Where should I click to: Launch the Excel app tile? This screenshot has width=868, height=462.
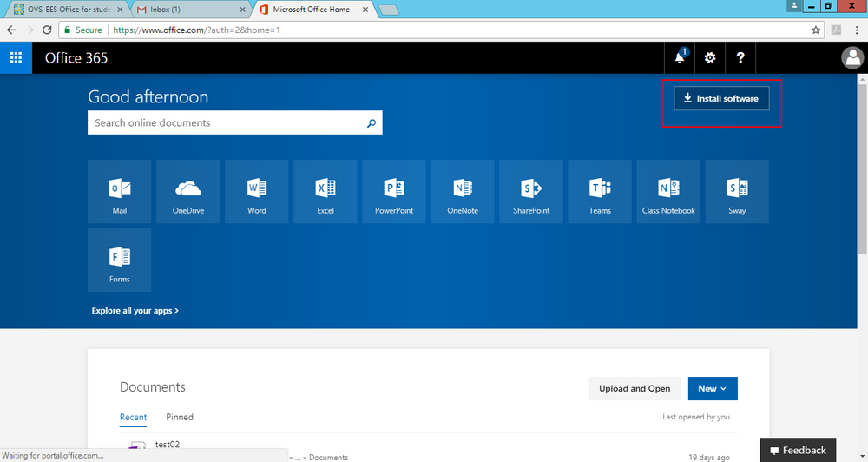tap(325, 192)
